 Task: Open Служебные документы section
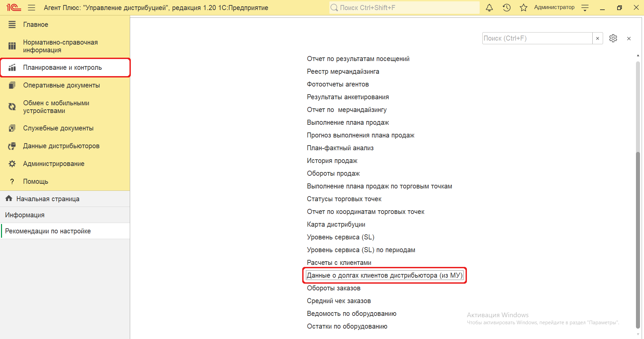pos(65,128)
